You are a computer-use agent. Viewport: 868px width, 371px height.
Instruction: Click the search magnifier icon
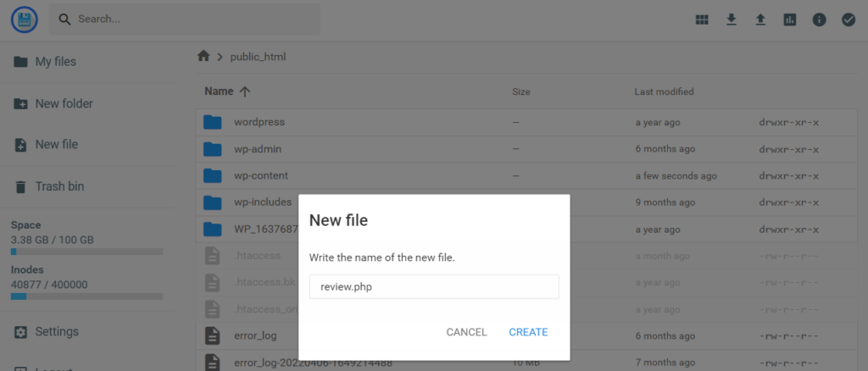[x=65, y=19]
